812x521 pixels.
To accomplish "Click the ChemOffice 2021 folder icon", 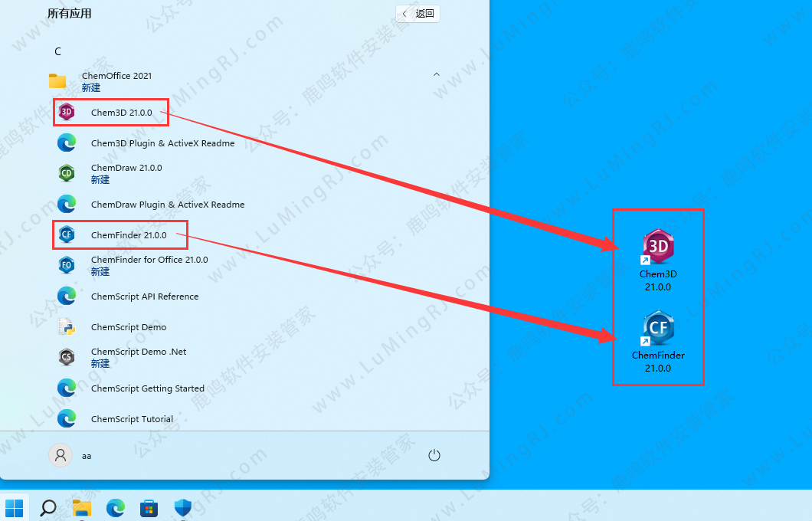I will pos(57,80).
